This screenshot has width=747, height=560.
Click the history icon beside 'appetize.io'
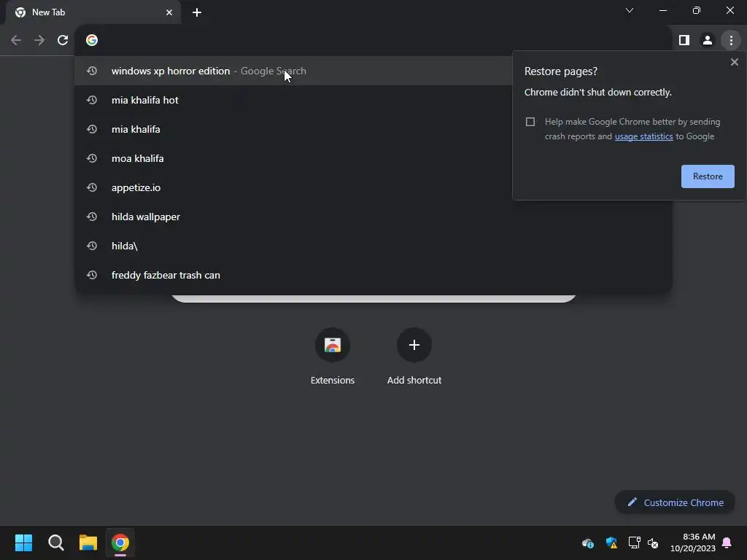pos(92,187)
